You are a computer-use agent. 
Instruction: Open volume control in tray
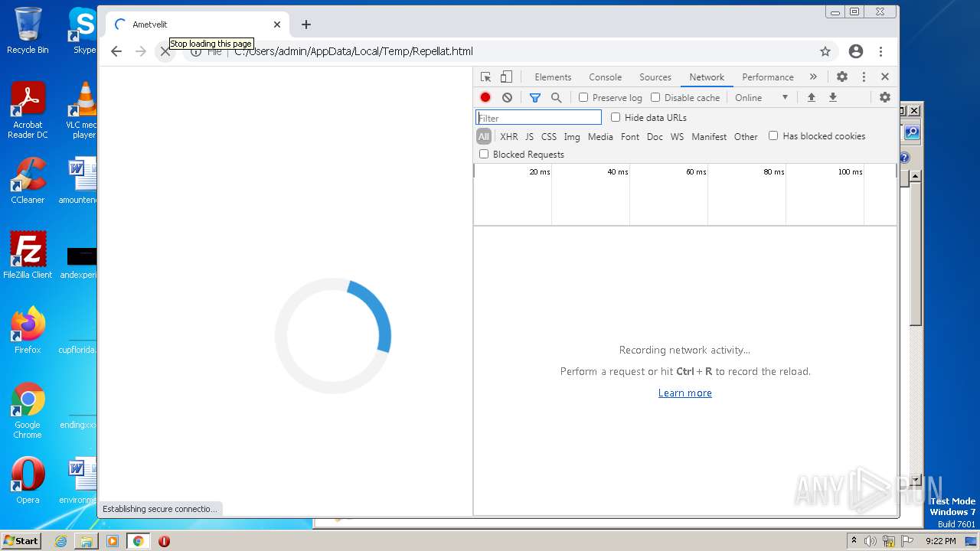tap(871, 541)
